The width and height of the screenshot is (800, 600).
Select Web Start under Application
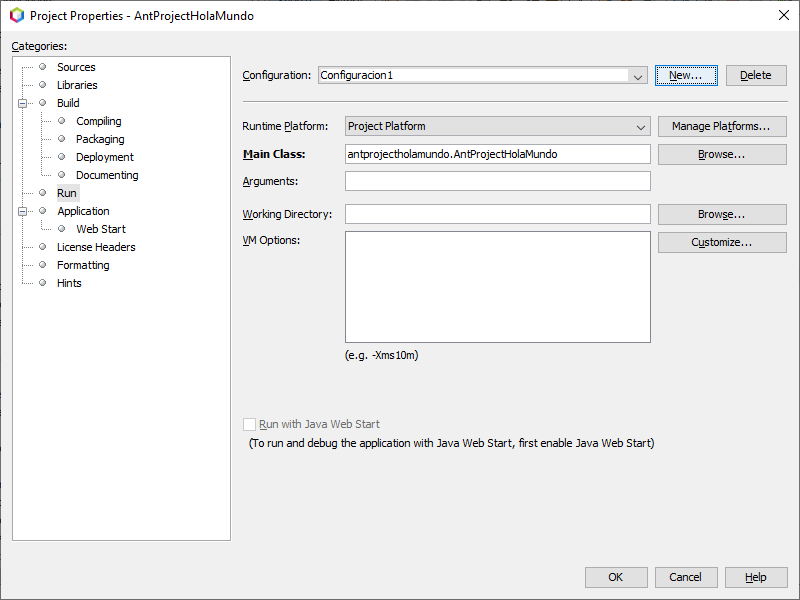point(100,229)
